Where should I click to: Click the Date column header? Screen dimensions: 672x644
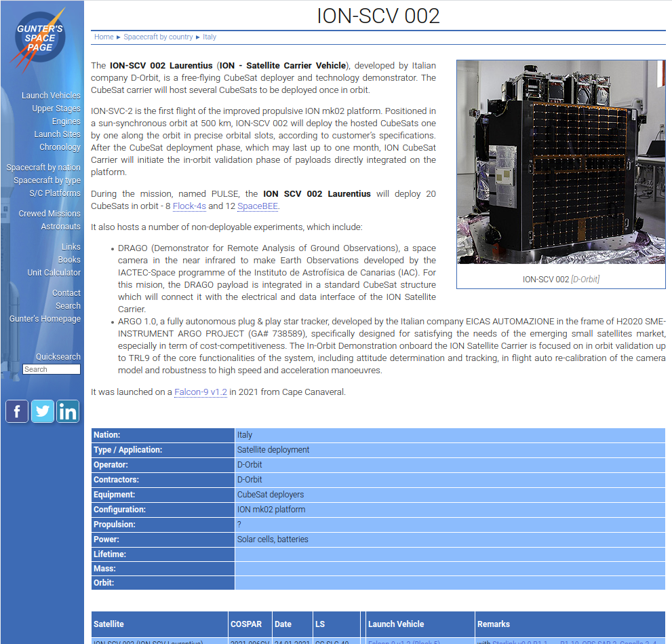click(292, 624)
